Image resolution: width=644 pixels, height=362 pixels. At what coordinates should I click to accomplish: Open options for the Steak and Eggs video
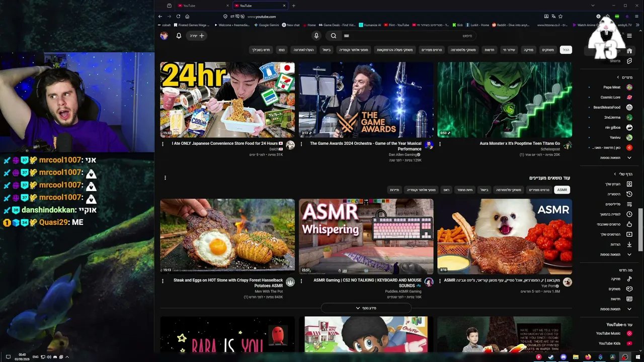pyautogui.click(x=163, y=281)
